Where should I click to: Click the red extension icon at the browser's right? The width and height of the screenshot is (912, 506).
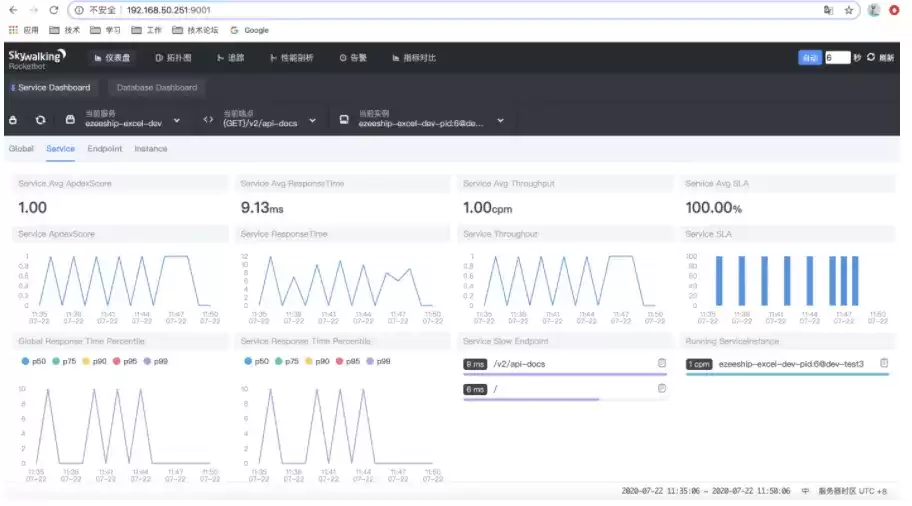894,10
